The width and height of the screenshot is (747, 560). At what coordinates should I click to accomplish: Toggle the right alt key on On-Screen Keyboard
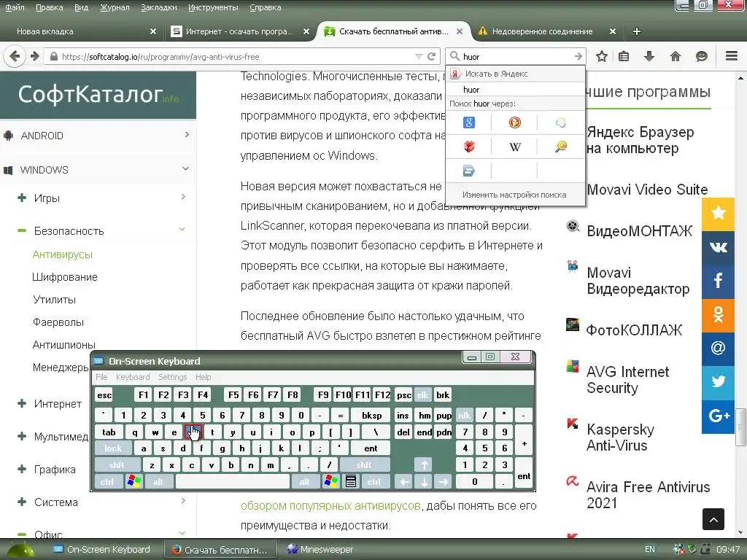pos(304,481)
